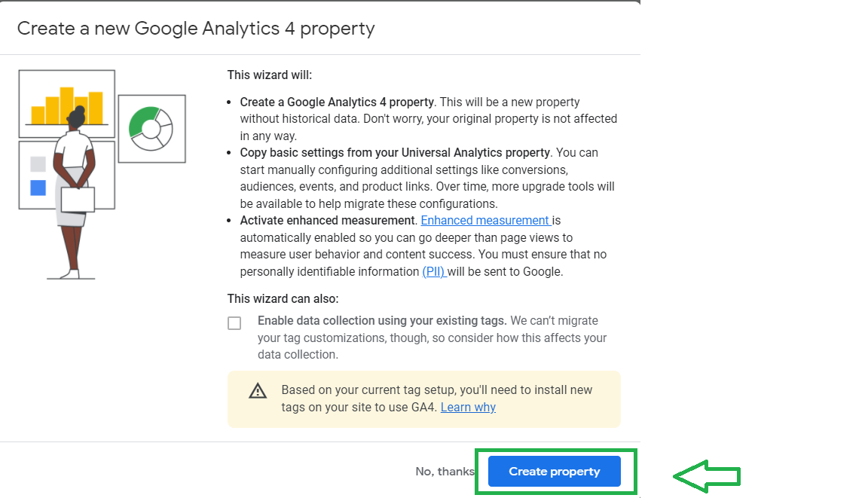
Task: Follow the (PII) hyperlink
Action: click(x=434, y=271)
